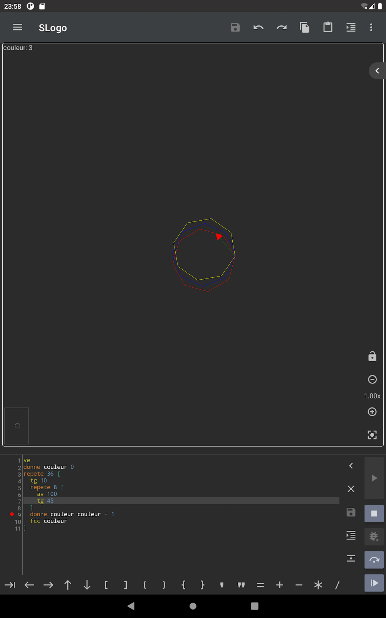Paste from clipboard icon in toolbar
Viewport: 386px width, 618px height.
click(328, 27)
